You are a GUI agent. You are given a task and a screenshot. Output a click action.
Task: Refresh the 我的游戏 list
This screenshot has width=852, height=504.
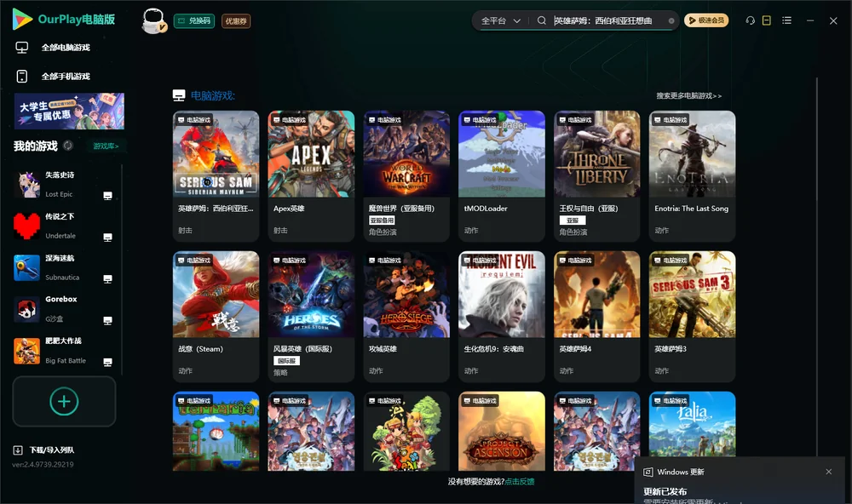(x=68, y=146)
